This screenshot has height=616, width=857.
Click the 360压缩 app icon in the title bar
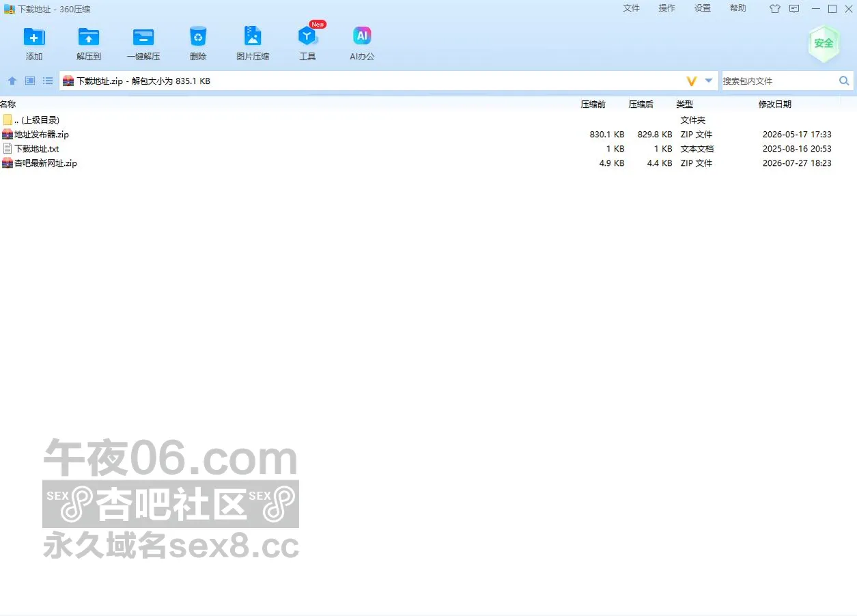click(10, 9)
